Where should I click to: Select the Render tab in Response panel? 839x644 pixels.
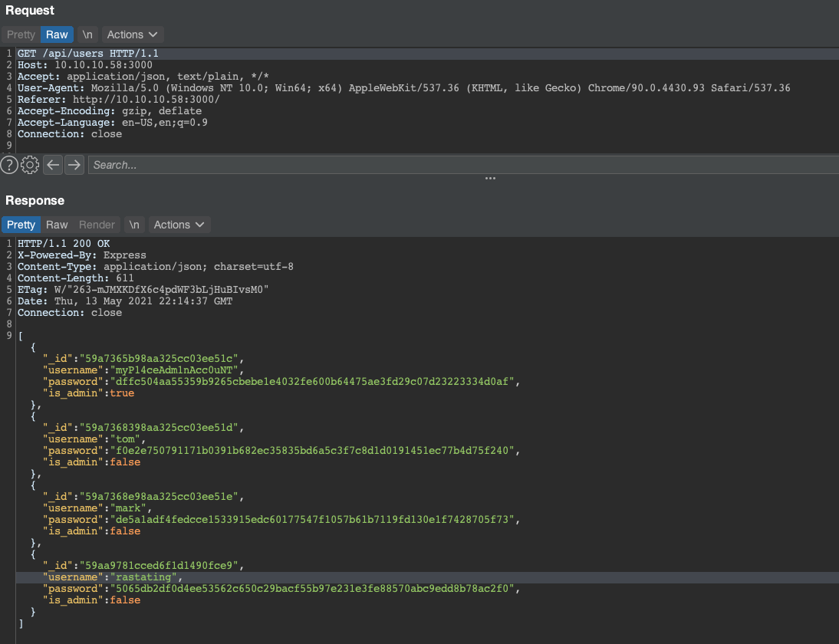[x=97, y=224]
